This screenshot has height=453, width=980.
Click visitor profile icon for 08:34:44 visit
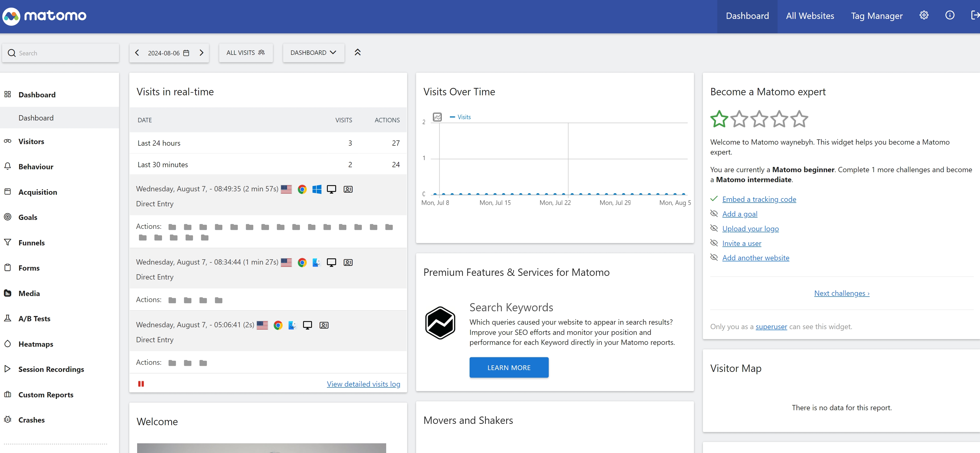coord(348,262)
